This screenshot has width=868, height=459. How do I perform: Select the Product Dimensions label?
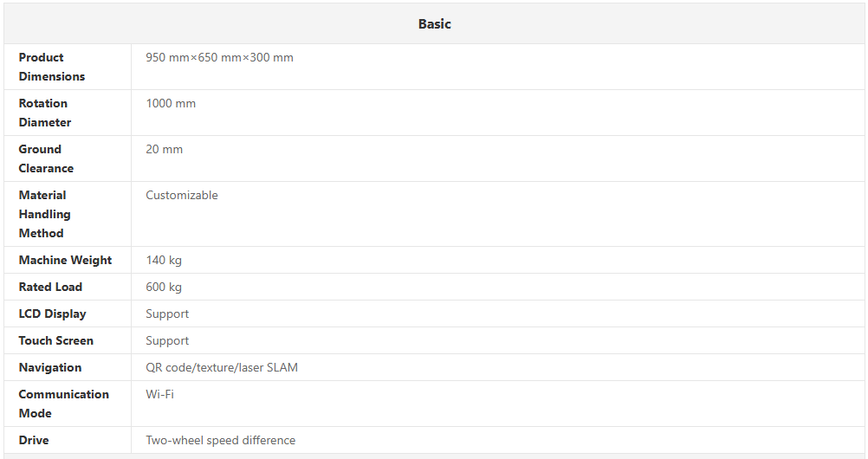pyautogui.click(x=52, y=67)
